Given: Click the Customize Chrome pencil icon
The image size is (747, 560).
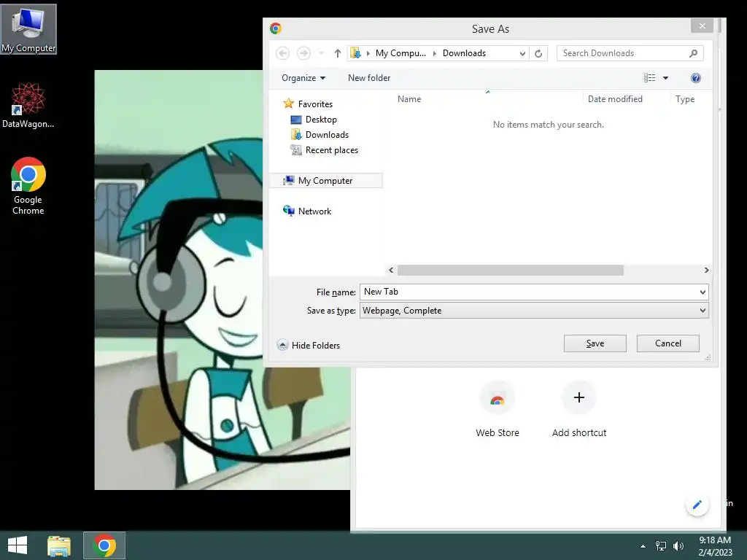Looking at the screenshot, I should [x=697, y=505].
